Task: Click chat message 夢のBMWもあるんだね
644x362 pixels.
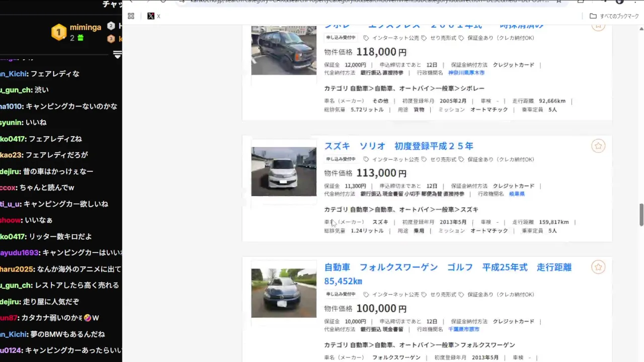Action: [68, 334]
